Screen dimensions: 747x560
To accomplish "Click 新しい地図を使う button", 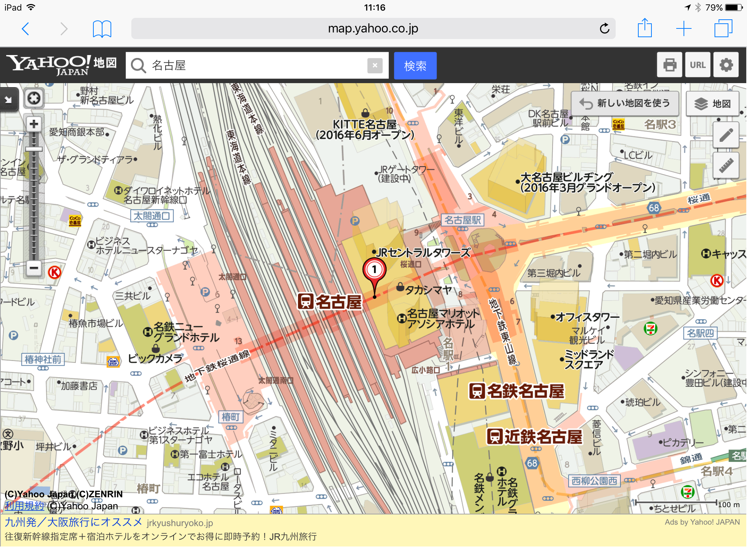I will coord(625,104).
